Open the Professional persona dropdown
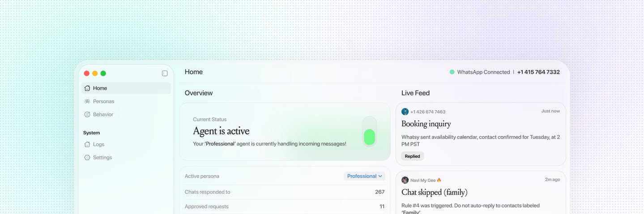Screen dimensions: 644x214 point(364,176)
